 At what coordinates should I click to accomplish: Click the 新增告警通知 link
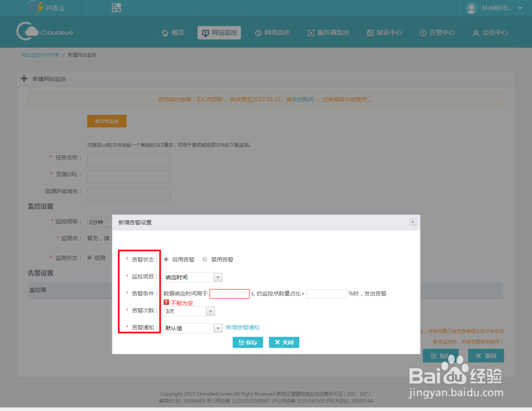(242, 328)
